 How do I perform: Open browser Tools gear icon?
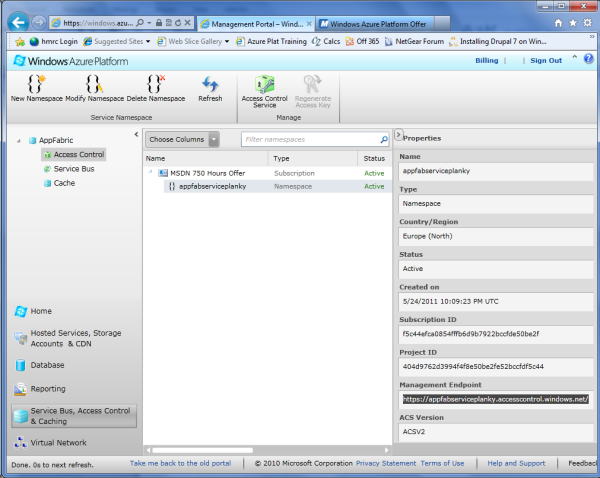(587, 23)
